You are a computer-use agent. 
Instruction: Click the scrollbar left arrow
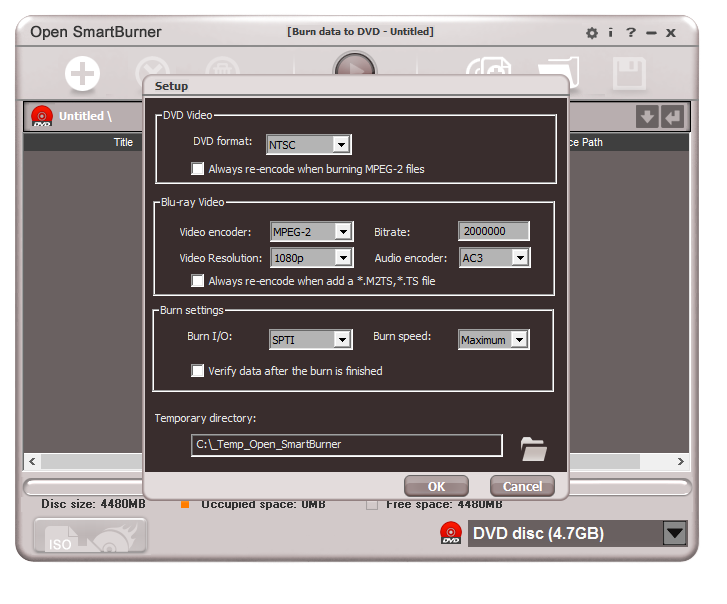(32, 461)
